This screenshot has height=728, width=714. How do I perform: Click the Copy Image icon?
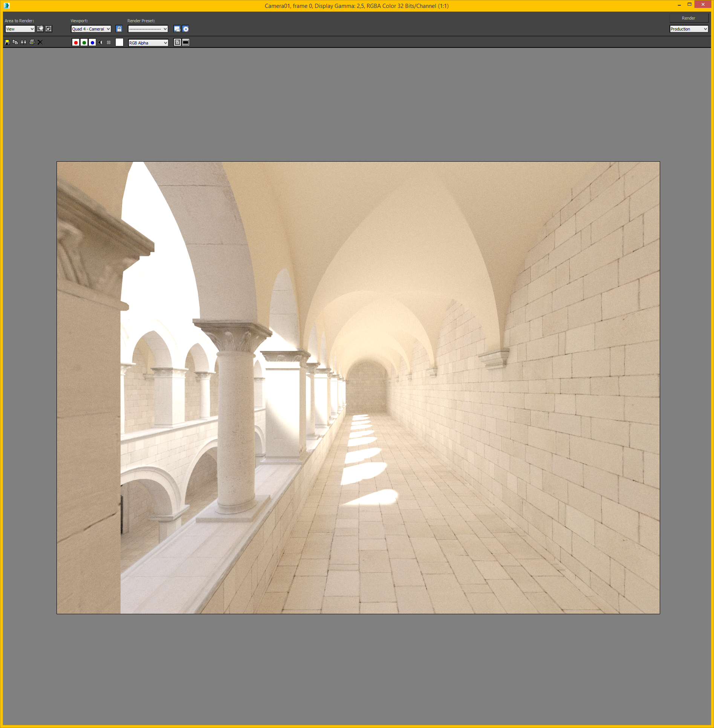15,42
